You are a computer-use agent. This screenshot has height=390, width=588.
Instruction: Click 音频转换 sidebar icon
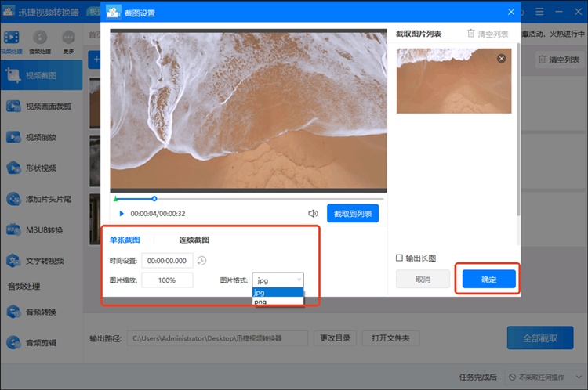click(x=13, y=312)
